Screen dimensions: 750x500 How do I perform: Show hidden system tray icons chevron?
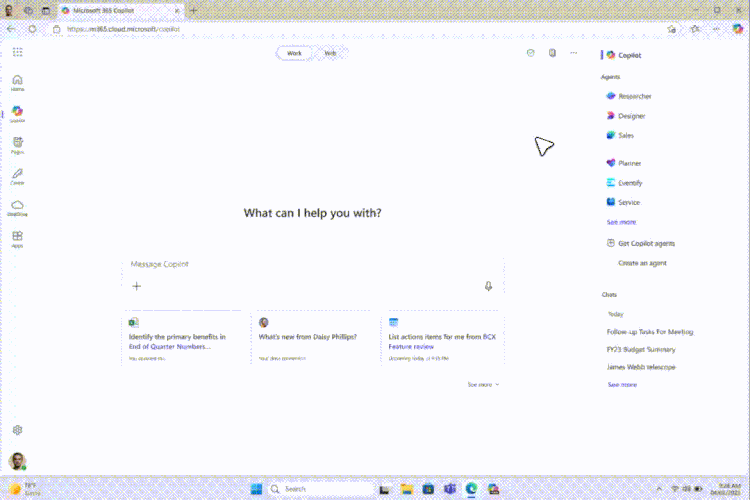coord(659,489)
